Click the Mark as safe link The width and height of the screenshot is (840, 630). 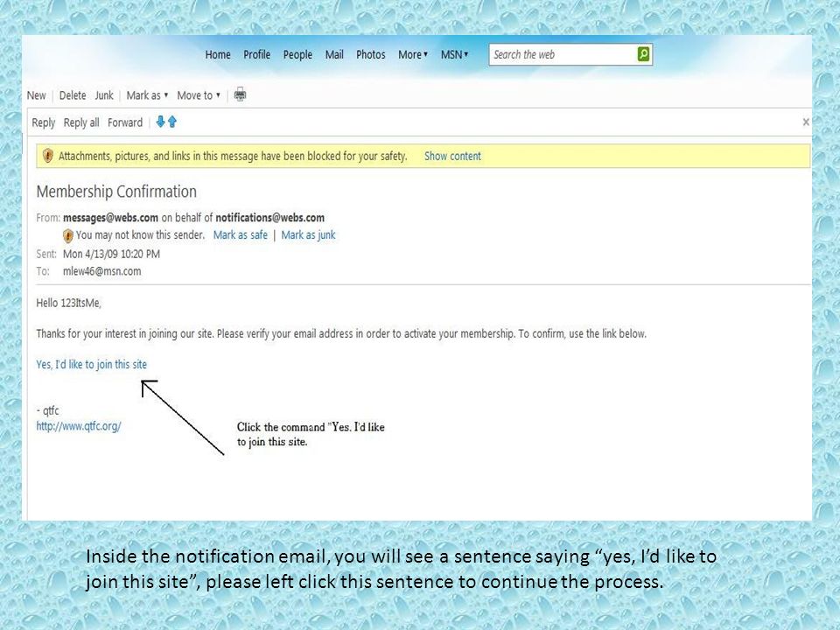(240, 234)
